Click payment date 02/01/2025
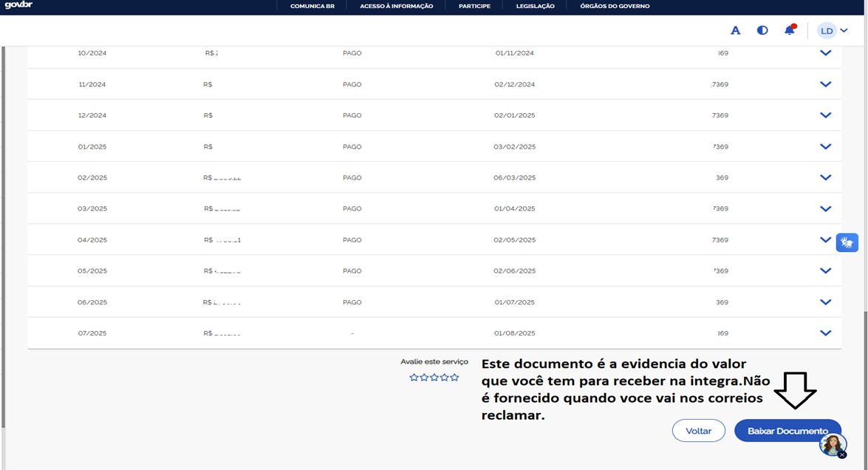868x470 pixels. tap(514, 115)
